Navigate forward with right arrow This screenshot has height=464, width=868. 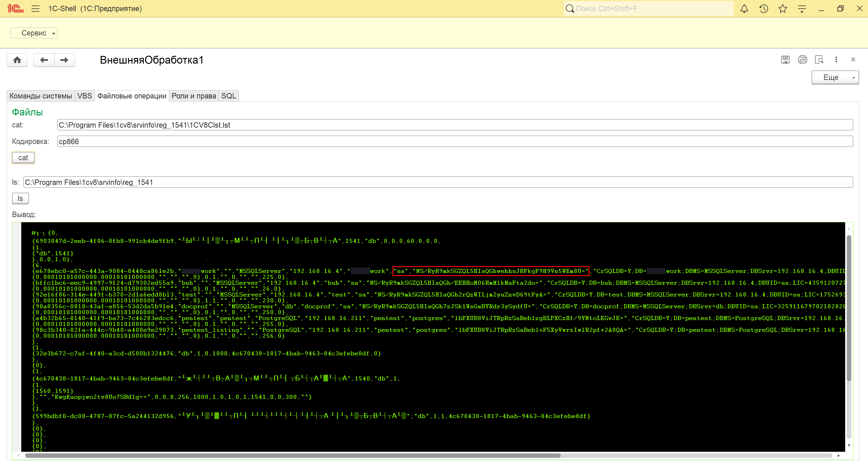(64, 60)
